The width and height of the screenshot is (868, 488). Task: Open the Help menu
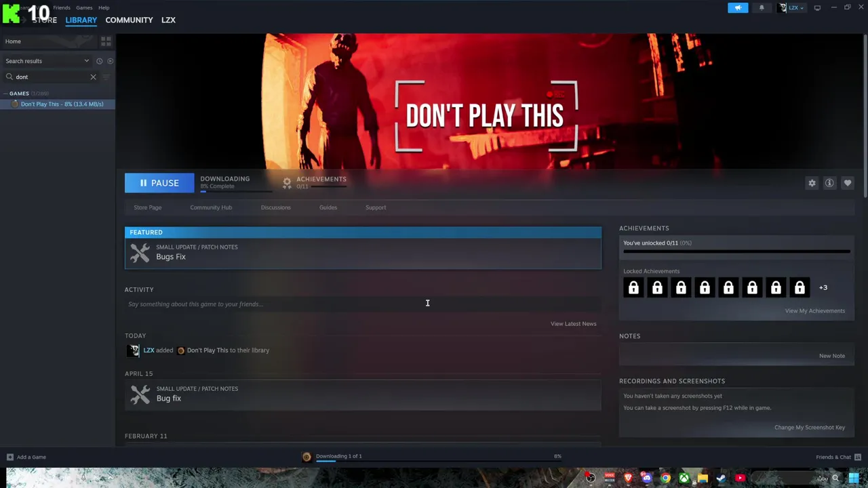(104, 8)
